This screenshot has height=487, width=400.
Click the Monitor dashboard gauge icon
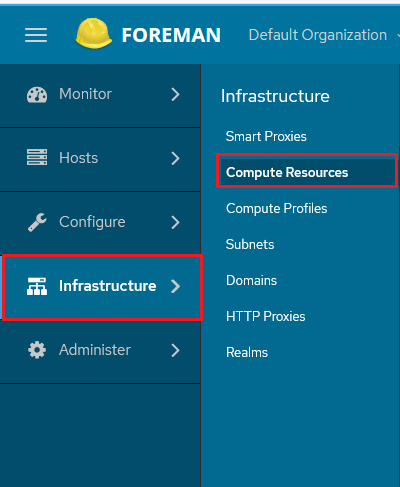[37, 95]
